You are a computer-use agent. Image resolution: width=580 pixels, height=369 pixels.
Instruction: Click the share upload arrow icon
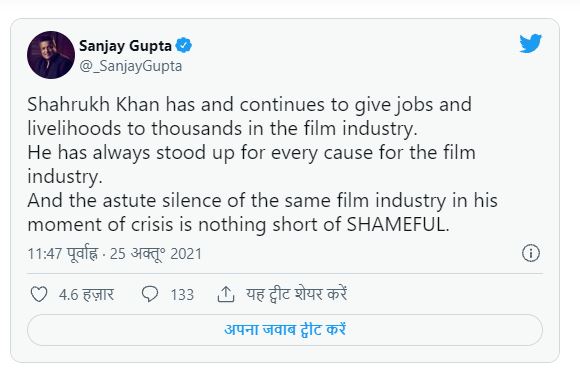tap(226, 294)
